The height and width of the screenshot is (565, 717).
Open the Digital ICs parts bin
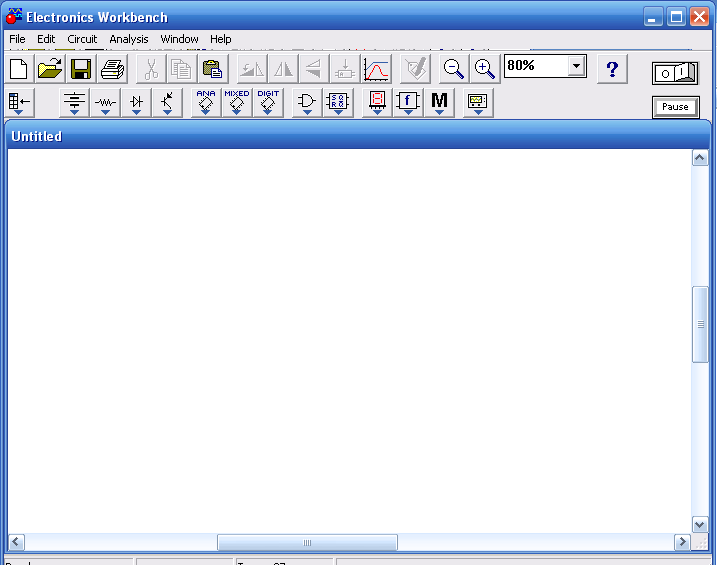(x=268, y=103)
